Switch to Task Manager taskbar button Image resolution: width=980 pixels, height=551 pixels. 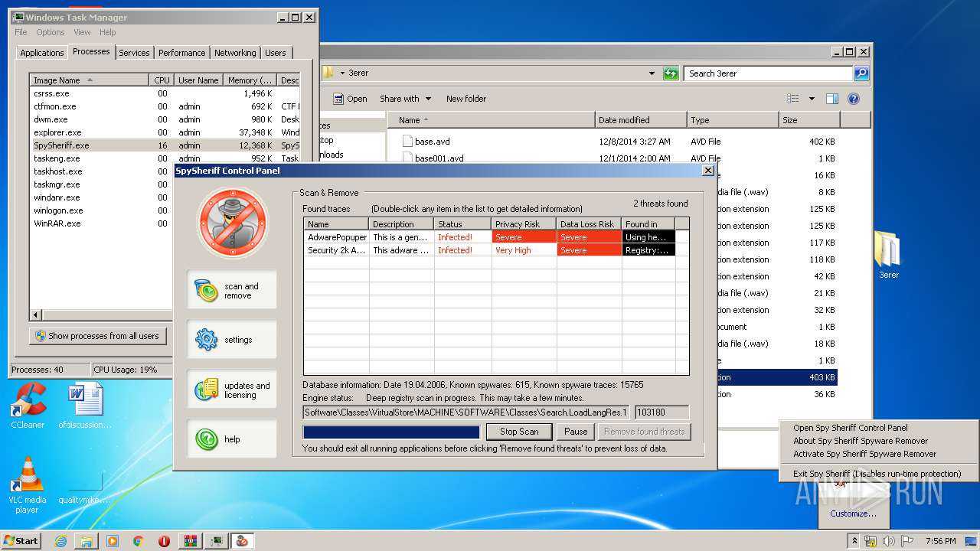[217, 541]
